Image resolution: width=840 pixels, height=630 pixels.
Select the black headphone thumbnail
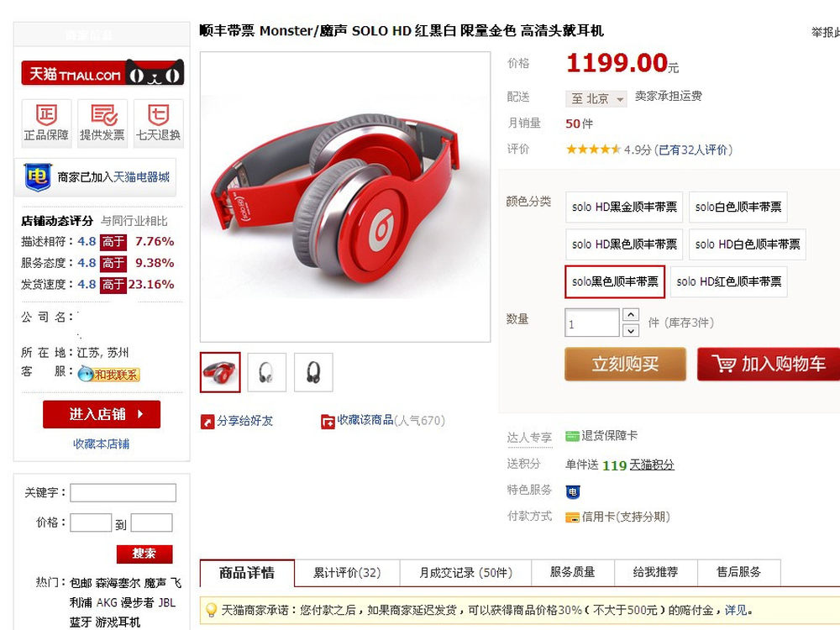pyautogui.click(x=313, y=372)
